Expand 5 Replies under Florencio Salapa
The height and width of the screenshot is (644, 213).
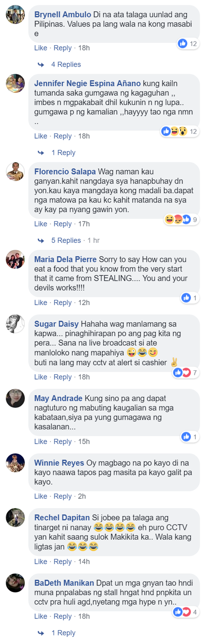(x=66, y=240)
